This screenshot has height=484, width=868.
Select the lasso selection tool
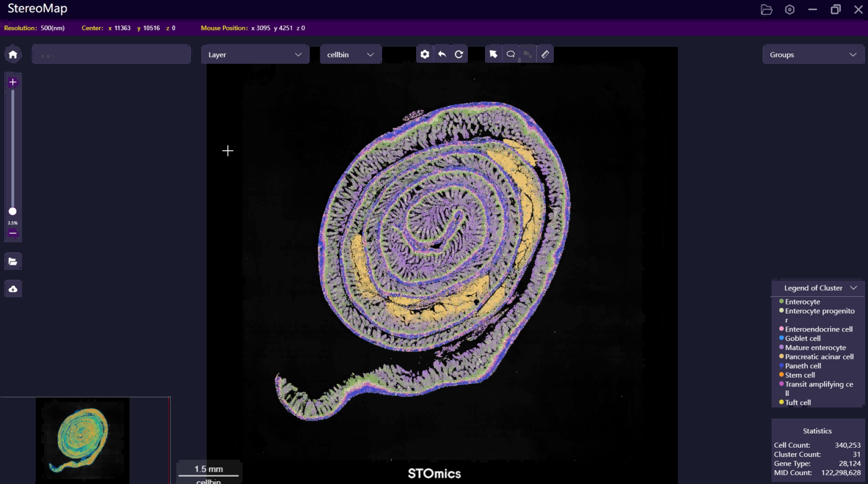pos(511,54)
